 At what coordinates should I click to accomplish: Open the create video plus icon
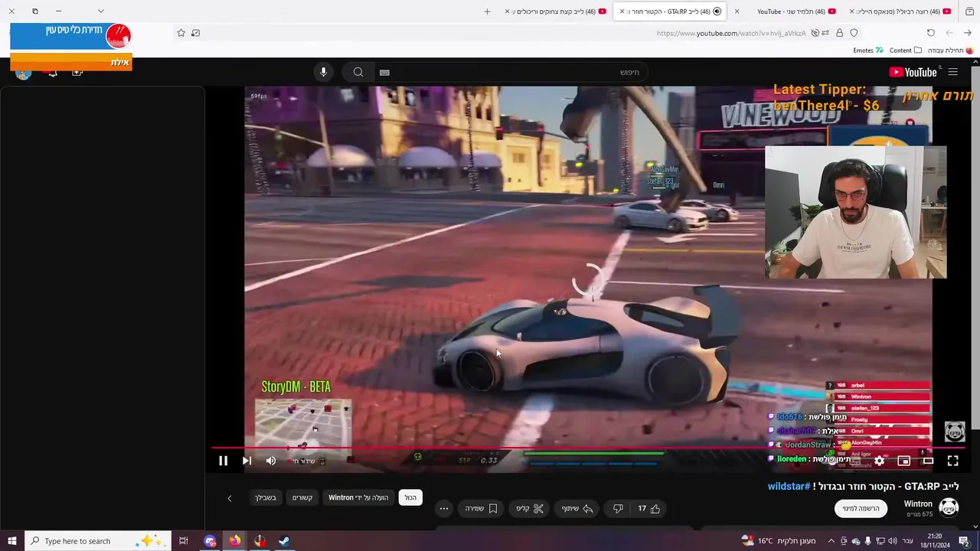click(x=77, y=73)
